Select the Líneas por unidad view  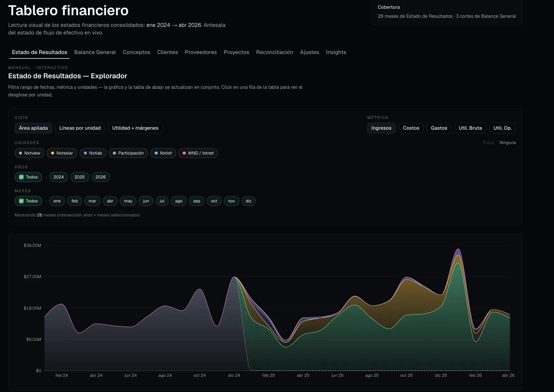click(80, 128)
